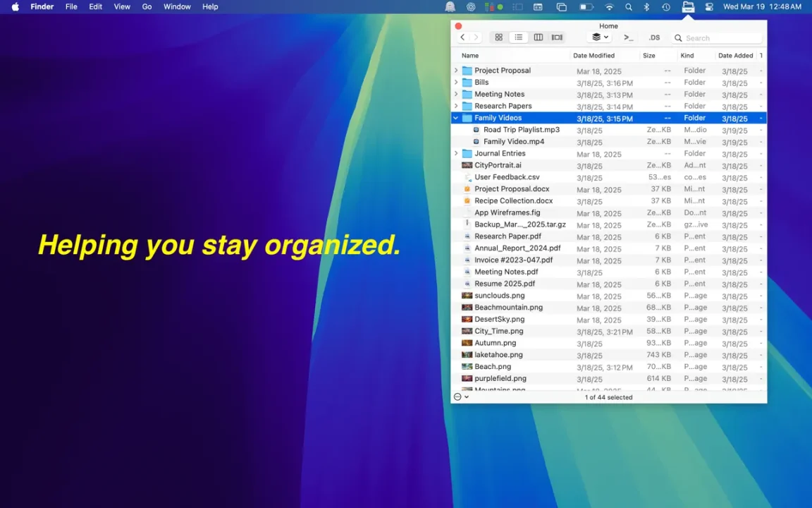This screenshot has height=508, width=812.
Task: Sort by Date Modified column header
Action: [593, 56]
